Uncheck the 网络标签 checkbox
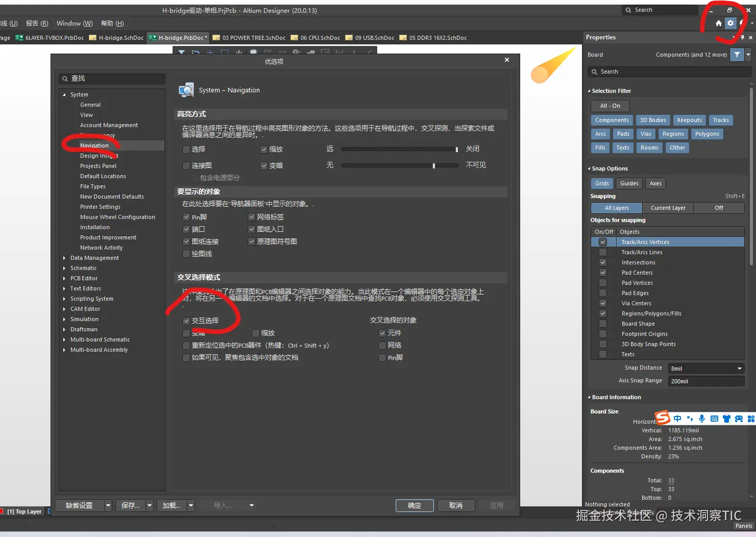 (252, 217)
